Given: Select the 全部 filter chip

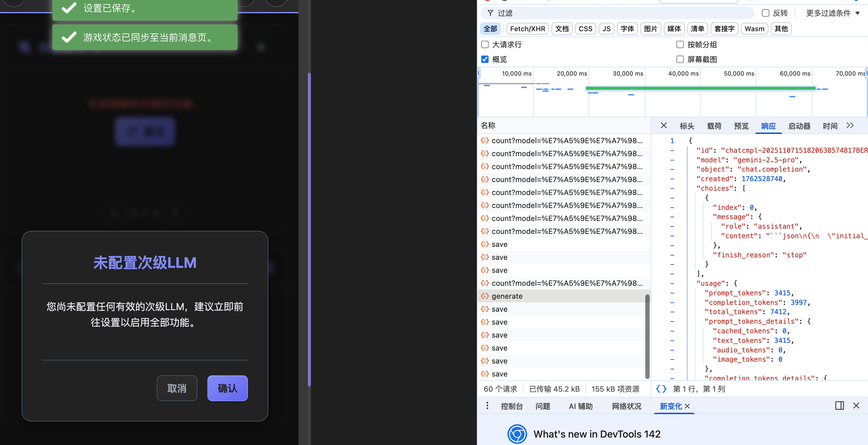Looking at the screenshot, I should coord(490,29).
